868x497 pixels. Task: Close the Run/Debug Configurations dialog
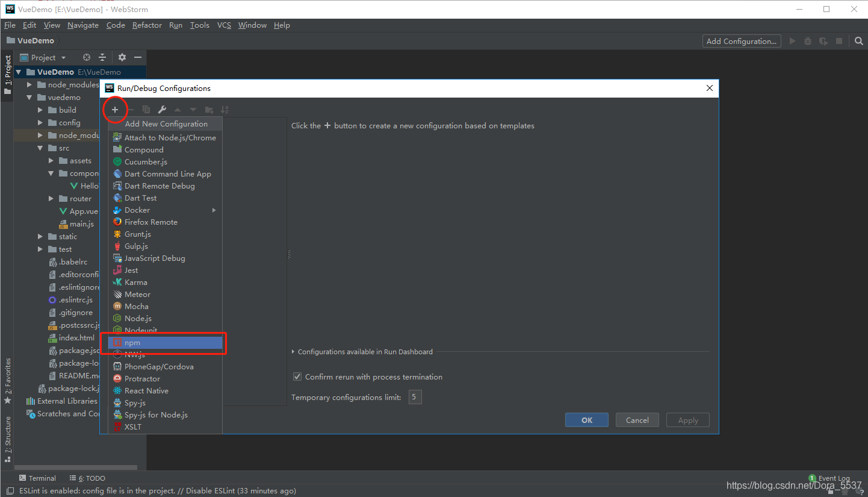point(710,89)
